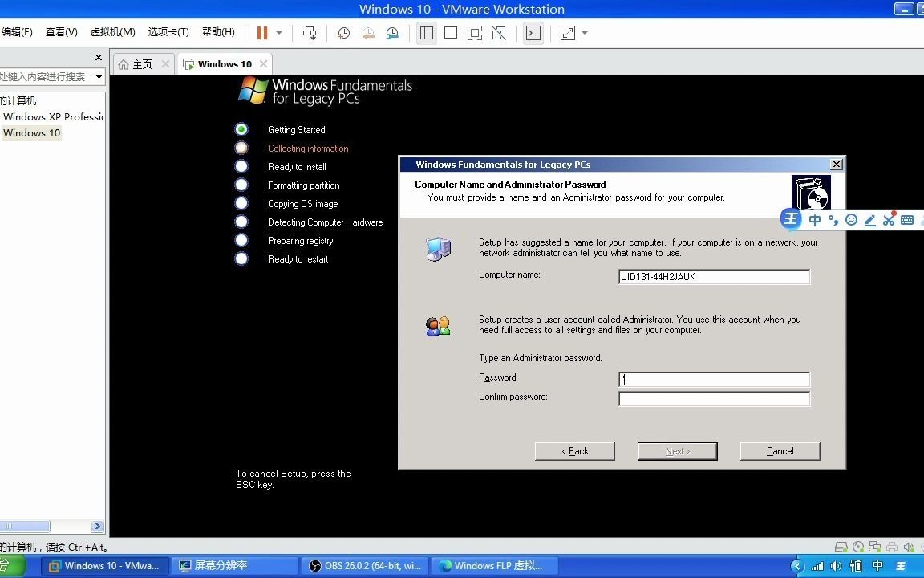Expand hidden tray icons chevron
924x578 pixels.
click(x=797, y=566)
